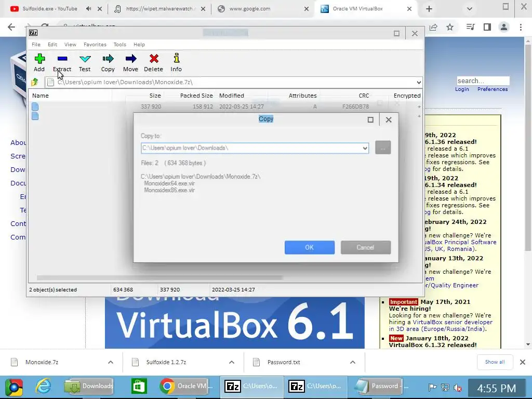Close the Copy dialog window

tap(389, 120)
